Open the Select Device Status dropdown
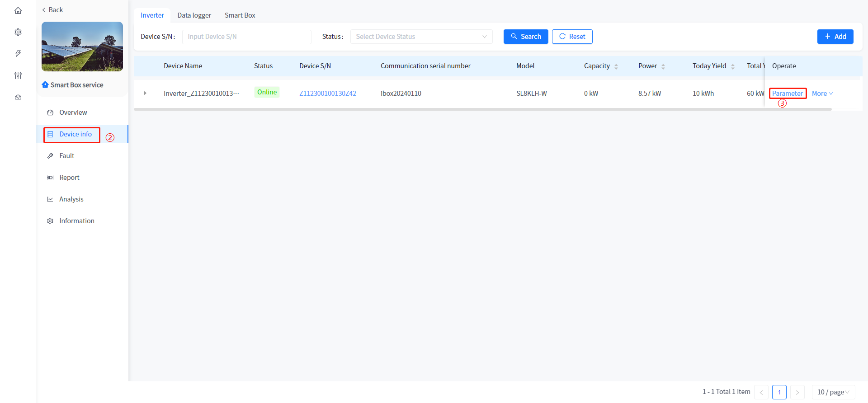Viewport: 868px width, 403px height. click(x=421, y=37)
